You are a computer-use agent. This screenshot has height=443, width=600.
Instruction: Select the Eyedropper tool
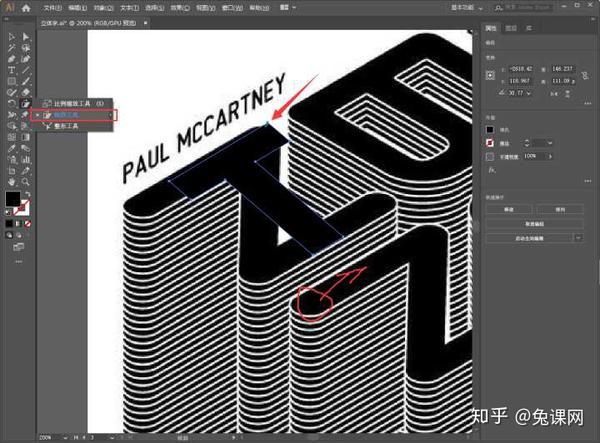coord(11,148)
